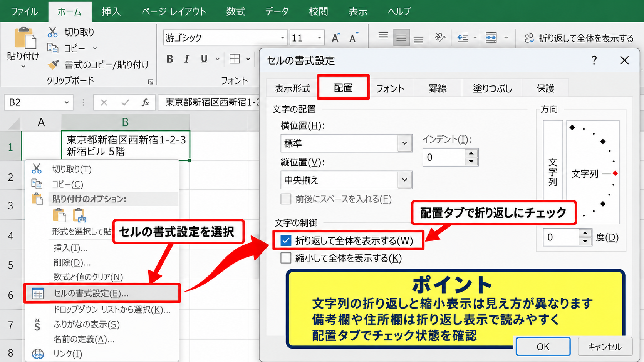Image resolution: width=644 pixels, height=362 pixels.
Task: Choose the second paste option icon in context menu
Action: point(79,215)
